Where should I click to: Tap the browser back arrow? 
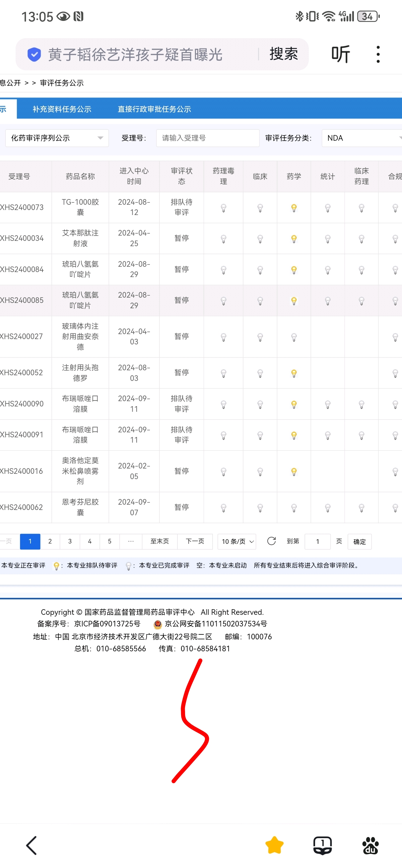tap(31, 846)
